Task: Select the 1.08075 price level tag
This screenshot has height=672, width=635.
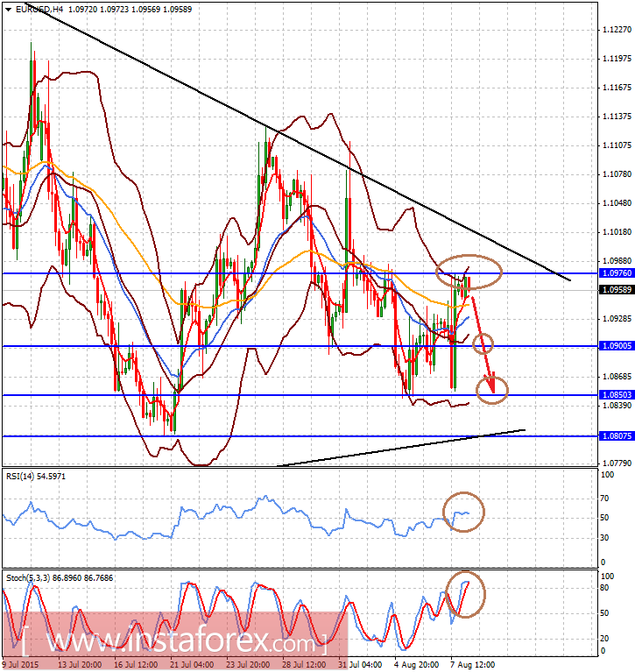Action: coord(615,435)
